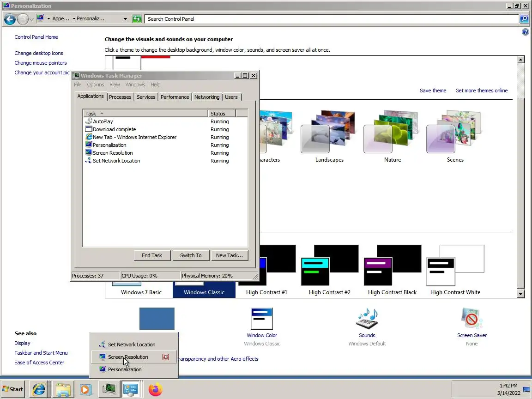Click Get more themes online link
Screen dimensions: 532x399
[482, 91]
